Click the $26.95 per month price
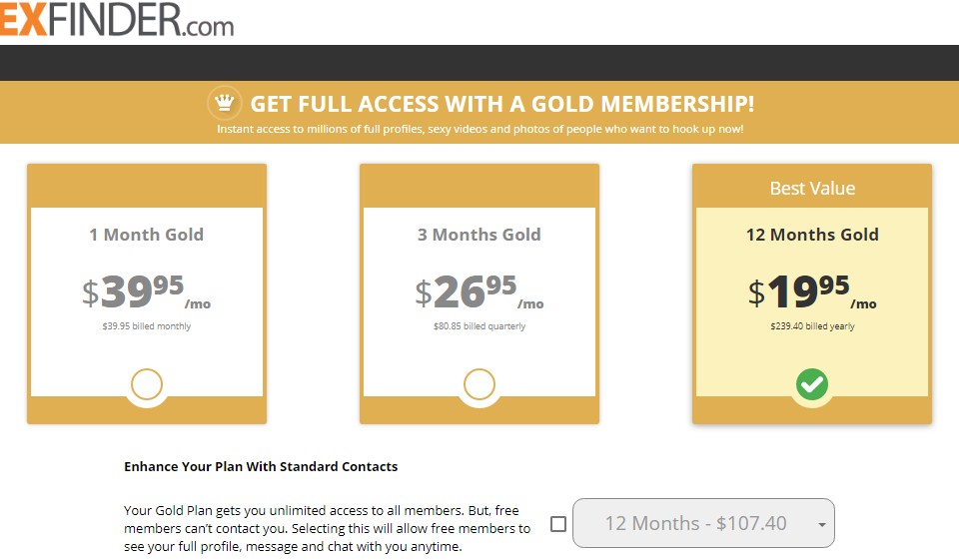 [x=479, y=291]
